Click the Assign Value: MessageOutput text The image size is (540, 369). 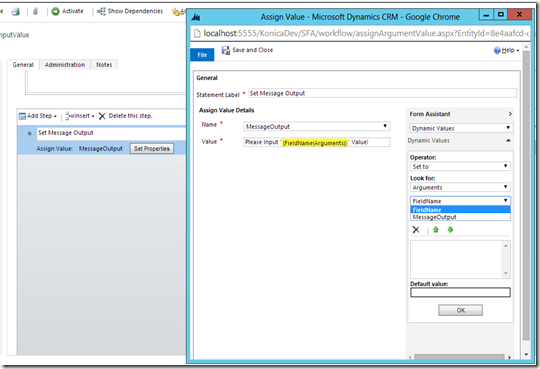(x=80, y=149)
